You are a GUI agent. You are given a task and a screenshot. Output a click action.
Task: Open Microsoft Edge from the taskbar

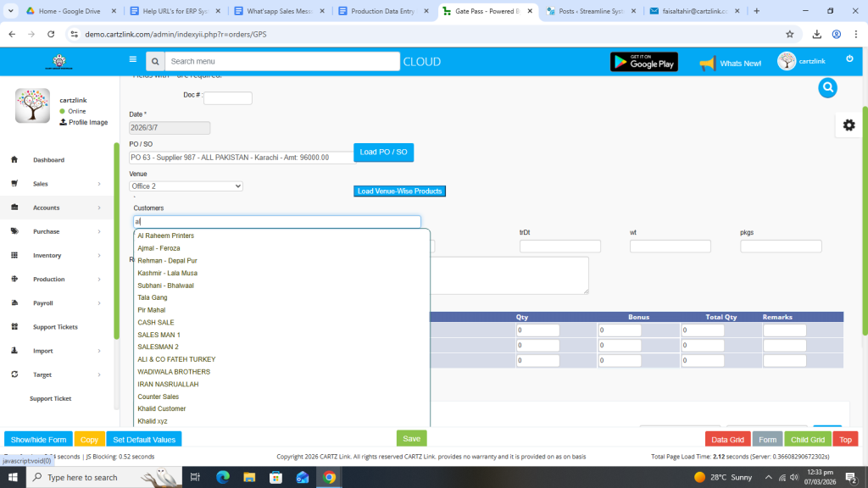223,478
